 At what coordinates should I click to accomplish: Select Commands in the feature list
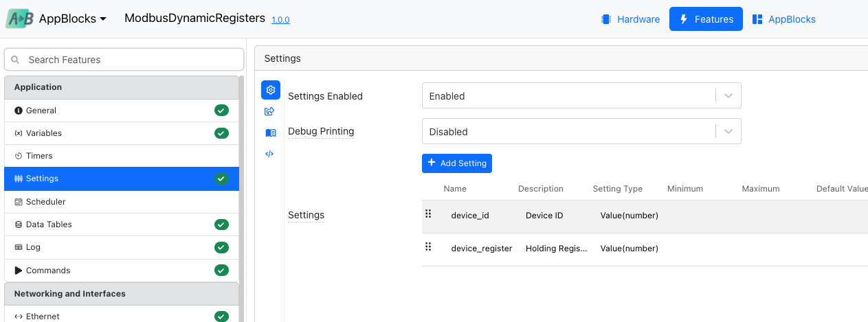click(122, 271)
